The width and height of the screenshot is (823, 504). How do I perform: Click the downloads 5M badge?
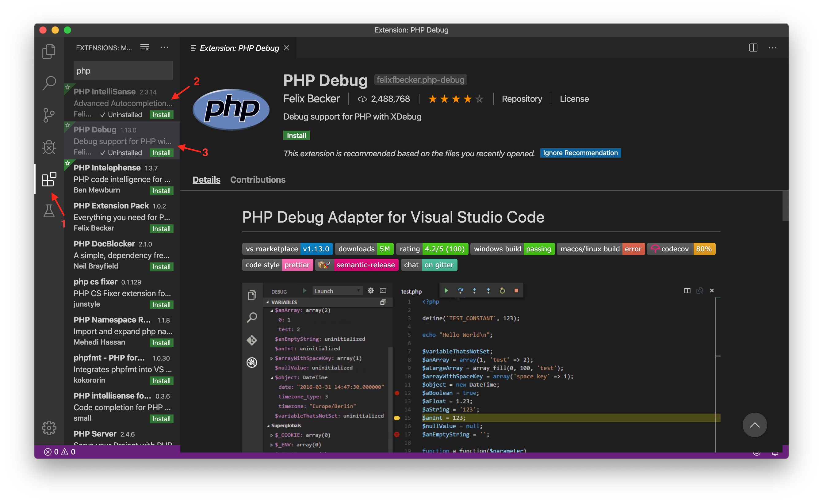click(x=364, y=249)
